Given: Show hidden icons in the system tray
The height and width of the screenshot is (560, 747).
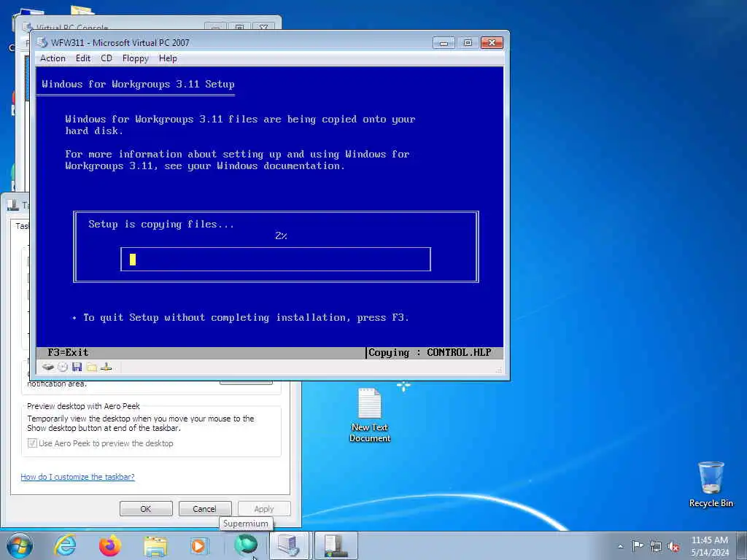Looking at the screenshot, I should pyautogui.click(x=620, y=546).
